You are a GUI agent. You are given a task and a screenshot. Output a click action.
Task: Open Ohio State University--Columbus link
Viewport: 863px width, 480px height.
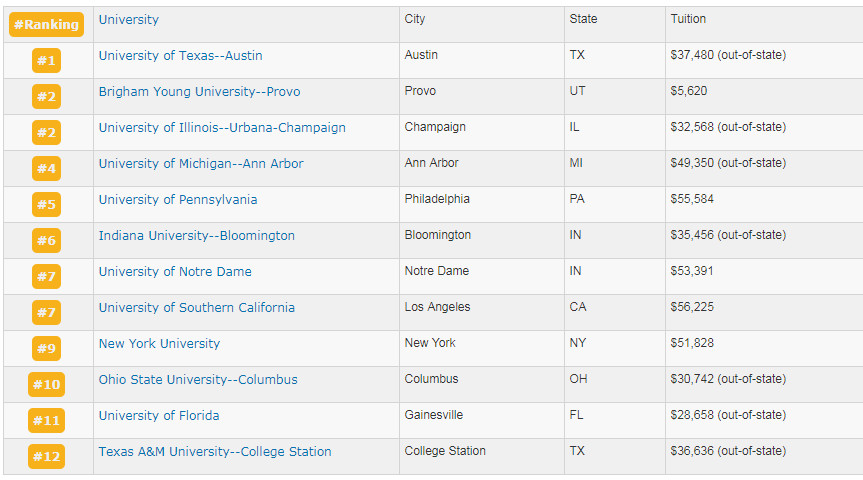pyautogui.click(x=198, y=380)
